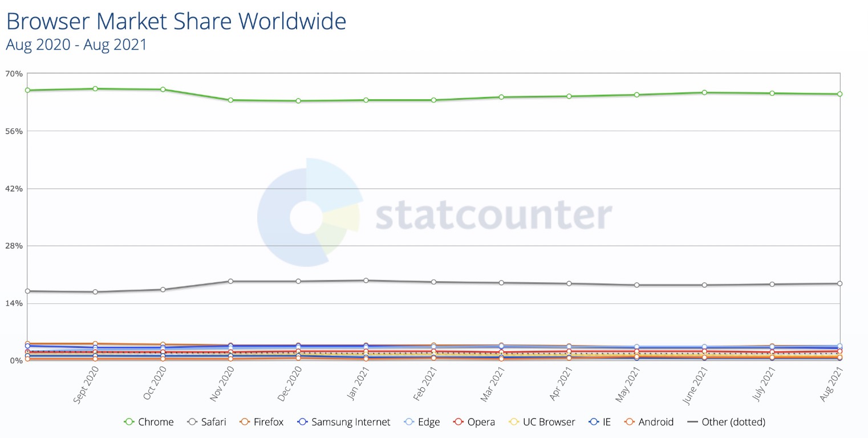Click the Chrome legend marker icon
The height and width of the screenshot is (438, 868).
coord(129,422)
